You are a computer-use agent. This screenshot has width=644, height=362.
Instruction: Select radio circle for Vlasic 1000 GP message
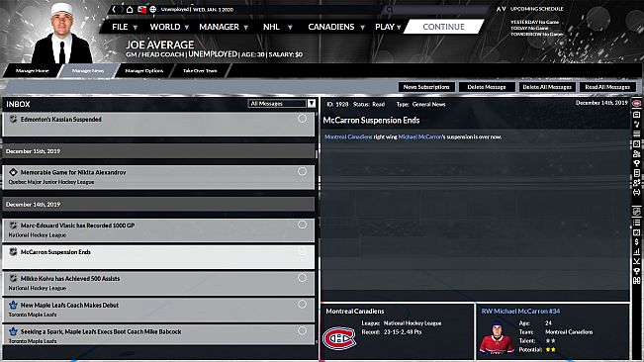[x=303, y=225]
